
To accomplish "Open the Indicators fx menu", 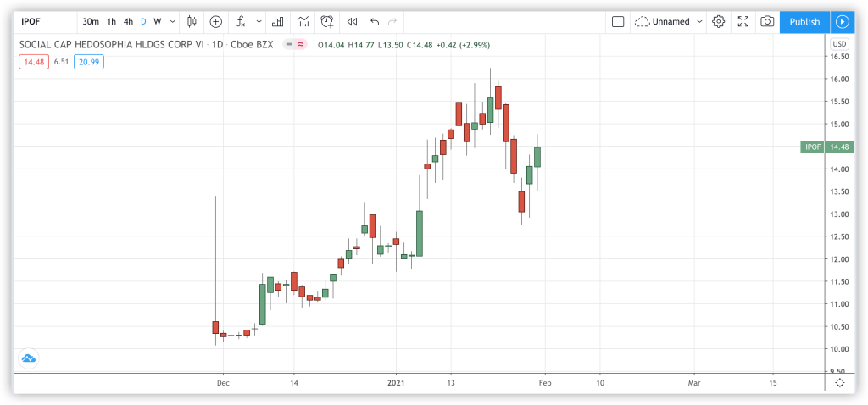I will click(241, 21).
